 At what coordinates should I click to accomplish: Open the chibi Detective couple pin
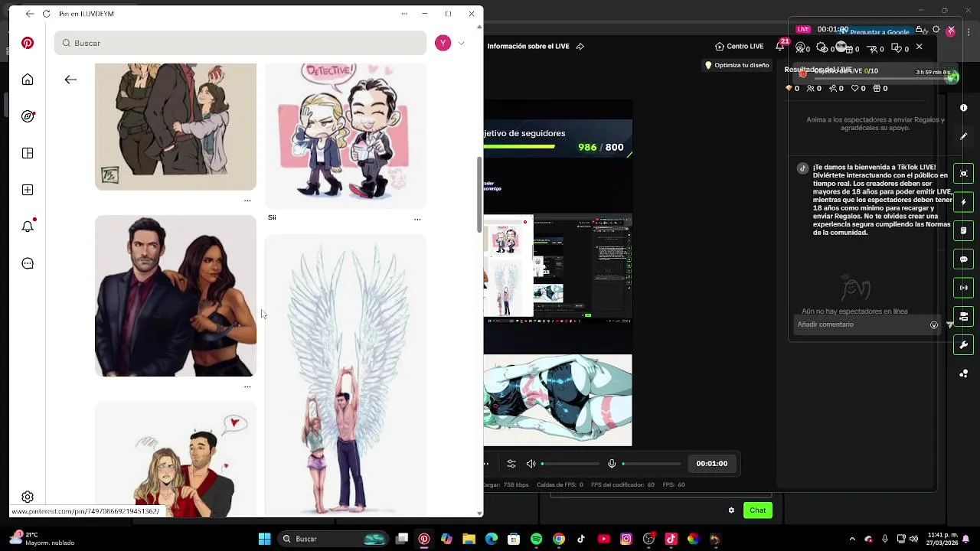tap(345, 135)
